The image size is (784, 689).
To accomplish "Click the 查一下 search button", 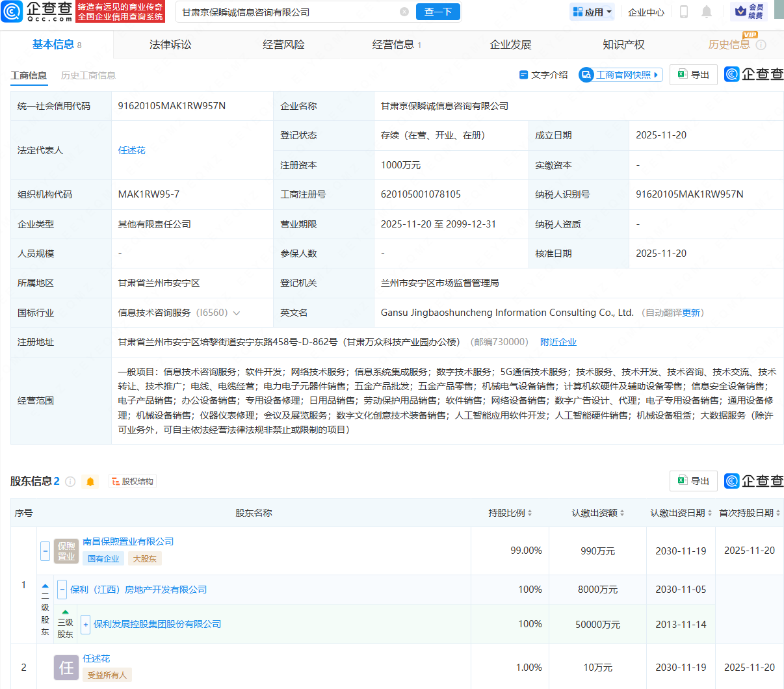I will [x=438, y=12].
